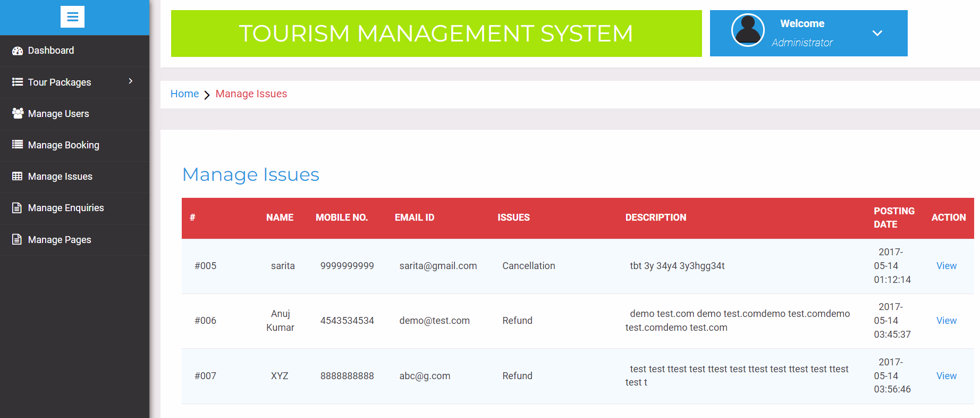
Task: Click the ISSUES column header
Action: click(513, 218)
